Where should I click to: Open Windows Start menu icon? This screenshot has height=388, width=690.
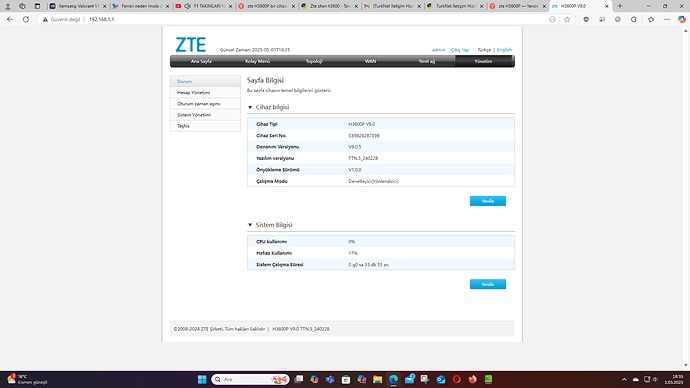[202, 379]
